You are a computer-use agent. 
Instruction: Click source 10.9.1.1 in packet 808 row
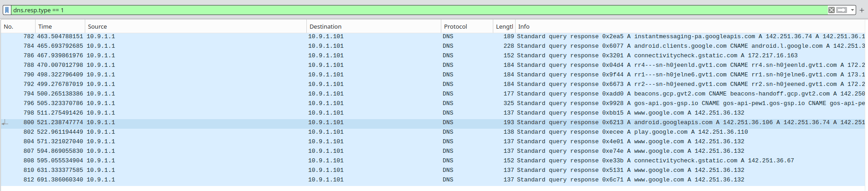pyautogui.click(x=101, y=161)
